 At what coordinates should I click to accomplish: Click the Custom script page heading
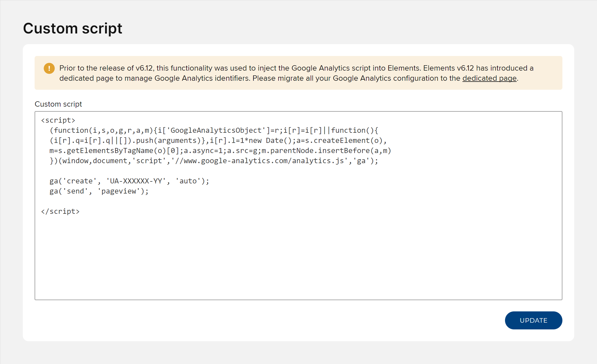73,28
